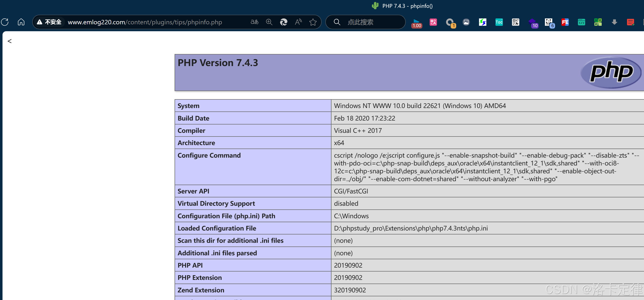The width and height of the screenshot is (644, 300).
Task: Translate the page using the aあ icon
Action: click(x=254, y=22)
